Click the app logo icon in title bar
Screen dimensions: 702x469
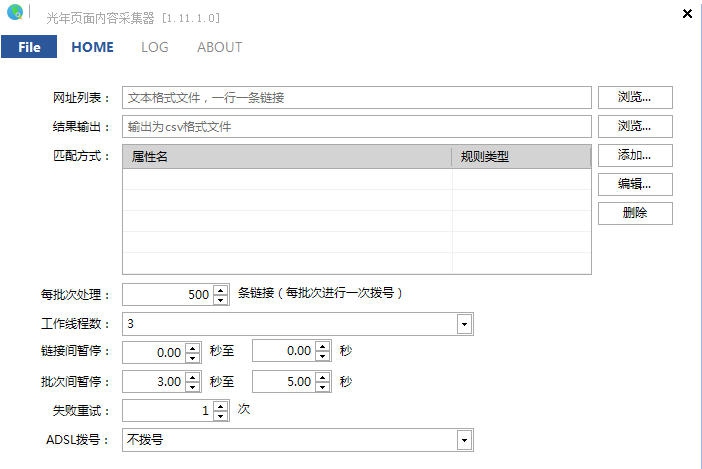(x=15, y=12)
